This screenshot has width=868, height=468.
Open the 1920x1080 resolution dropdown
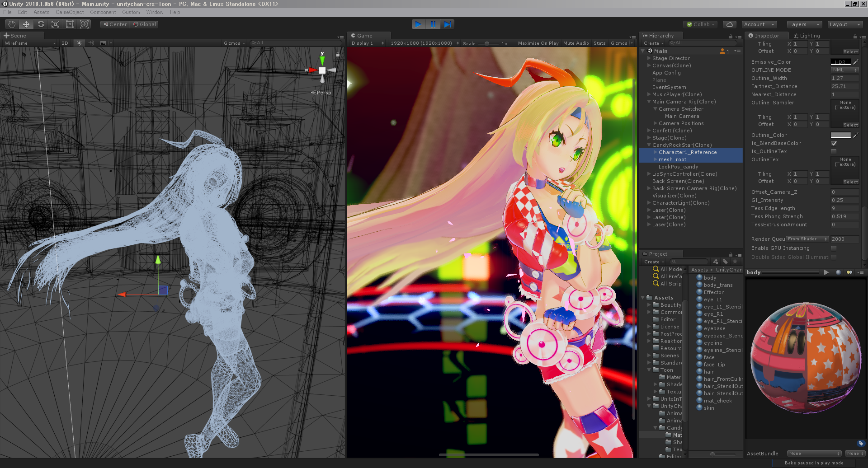[425, 43]
